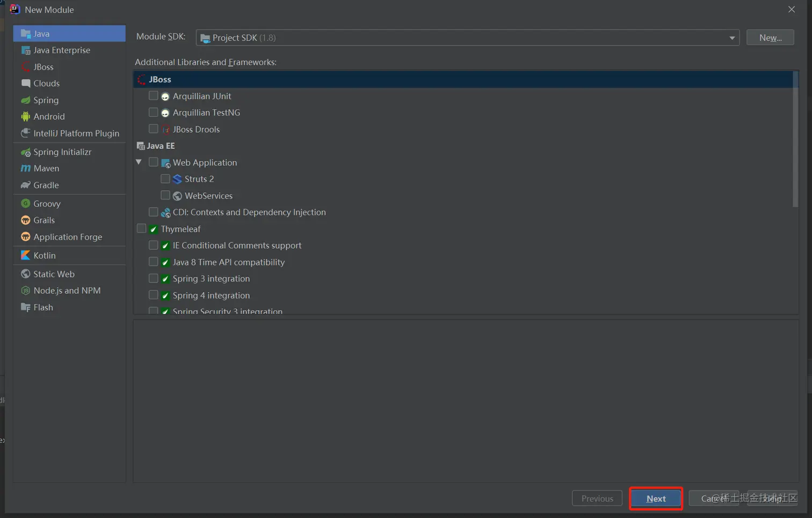Click the Web Application framework icon
The height and width of the screenshot is (518, 812).
(166, 163)
